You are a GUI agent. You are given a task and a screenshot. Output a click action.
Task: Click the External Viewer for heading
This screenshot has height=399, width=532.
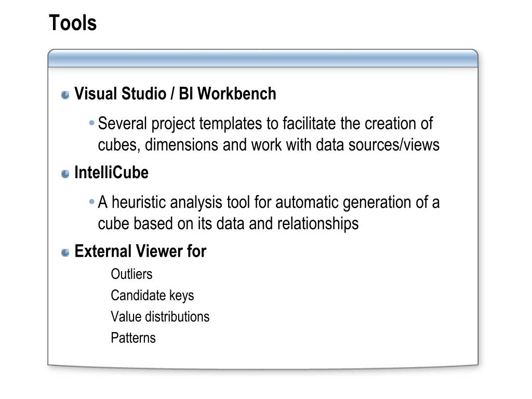tap(140, 251)
